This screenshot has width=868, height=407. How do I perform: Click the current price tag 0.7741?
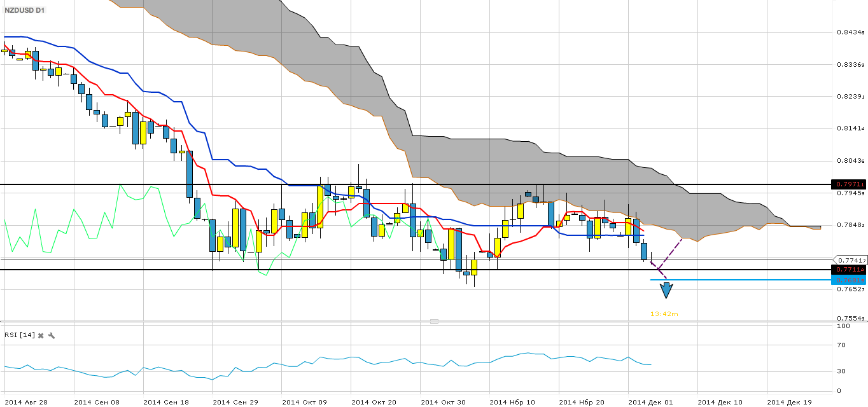tap(851, 260)
